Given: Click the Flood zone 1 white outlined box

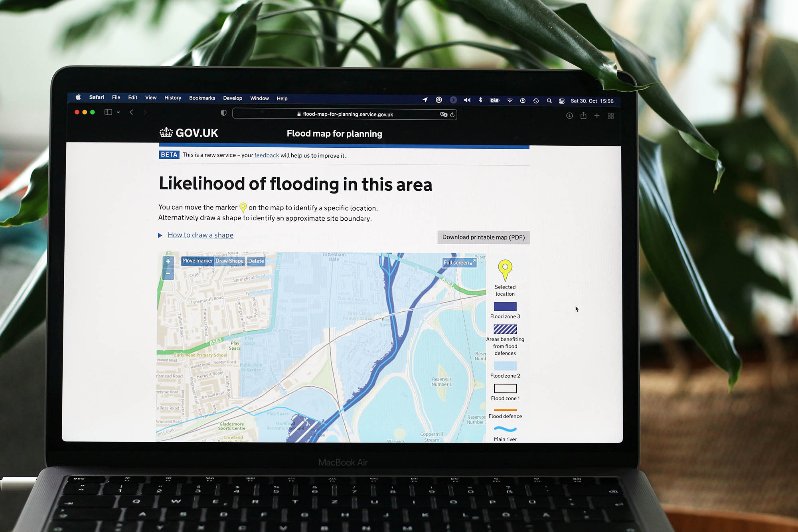Looking at the screenshot, I should click(505, 390).
